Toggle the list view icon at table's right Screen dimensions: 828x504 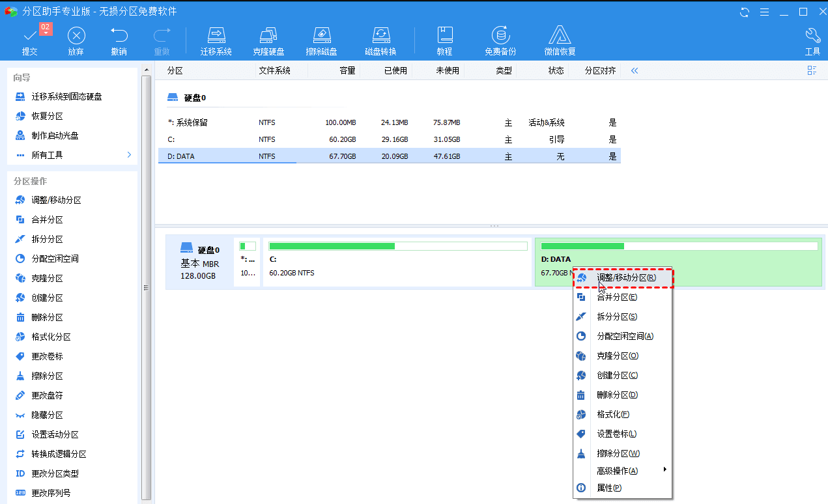[812, 70]
